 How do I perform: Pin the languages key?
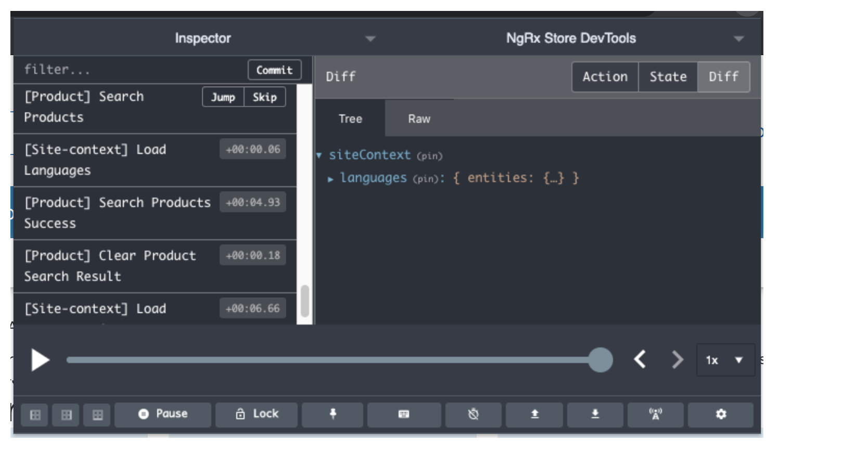[426, 179]
